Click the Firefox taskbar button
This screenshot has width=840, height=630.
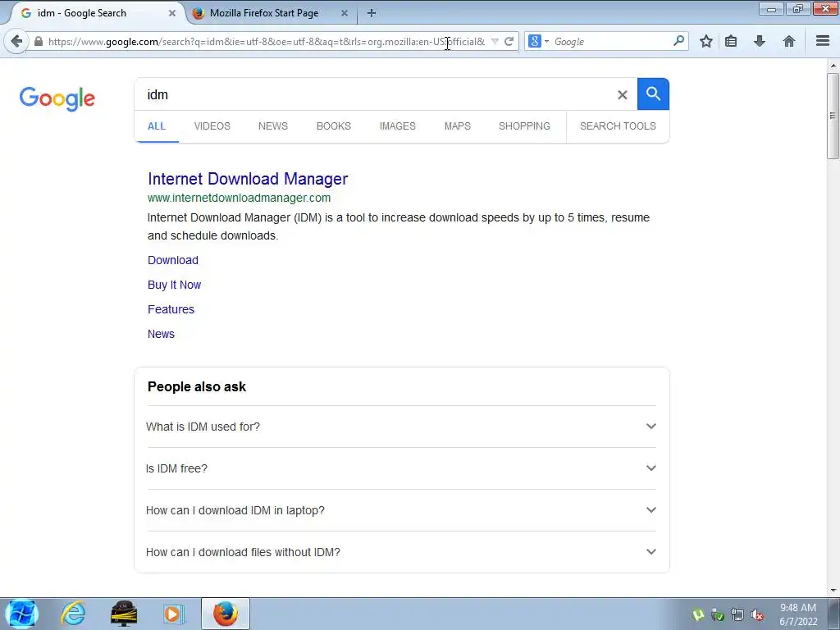click(226, 614)
